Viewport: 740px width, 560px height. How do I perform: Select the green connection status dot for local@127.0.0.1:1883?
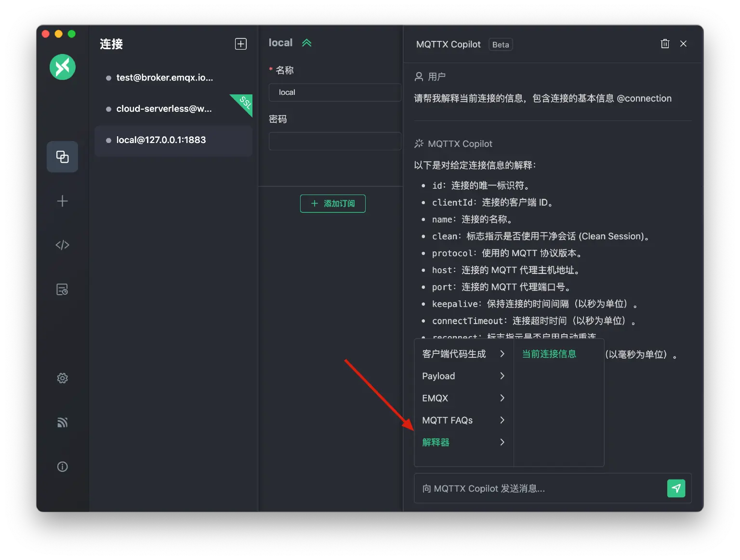click(108, 140)
